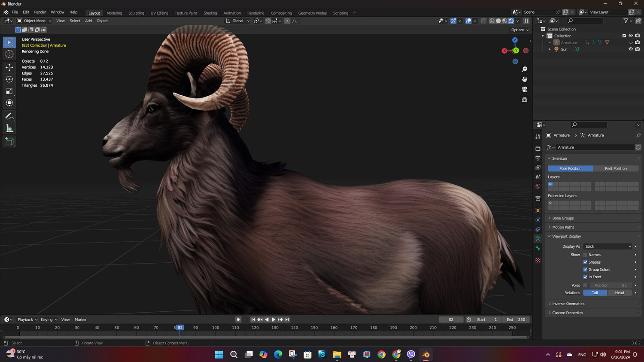The image size is (644, 362).
Task: Expand the Bone Groups panel
Action: click(562, 218)
